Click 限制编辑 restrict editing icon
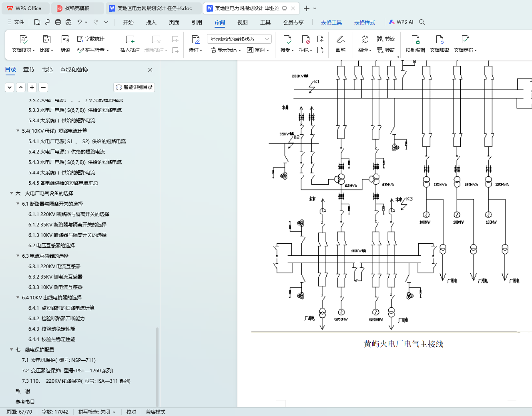 416,39
